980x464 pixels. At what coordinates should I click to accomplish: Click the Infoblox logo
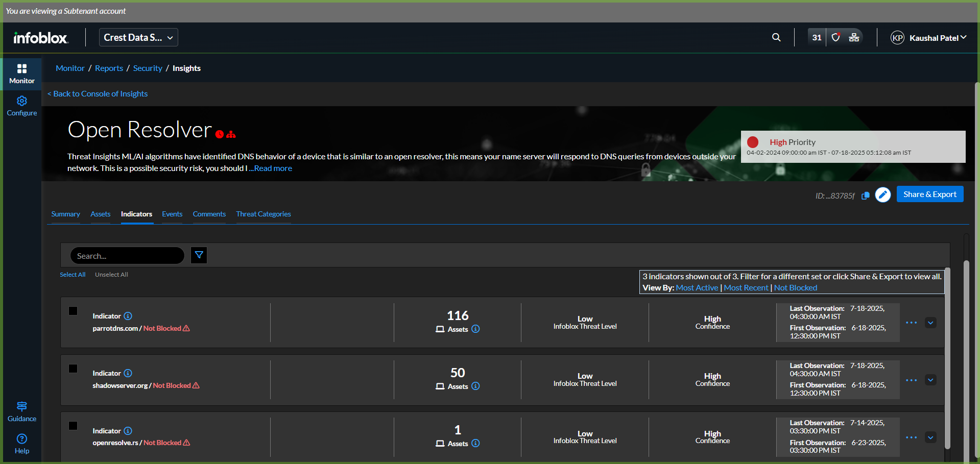click(41, 38)
